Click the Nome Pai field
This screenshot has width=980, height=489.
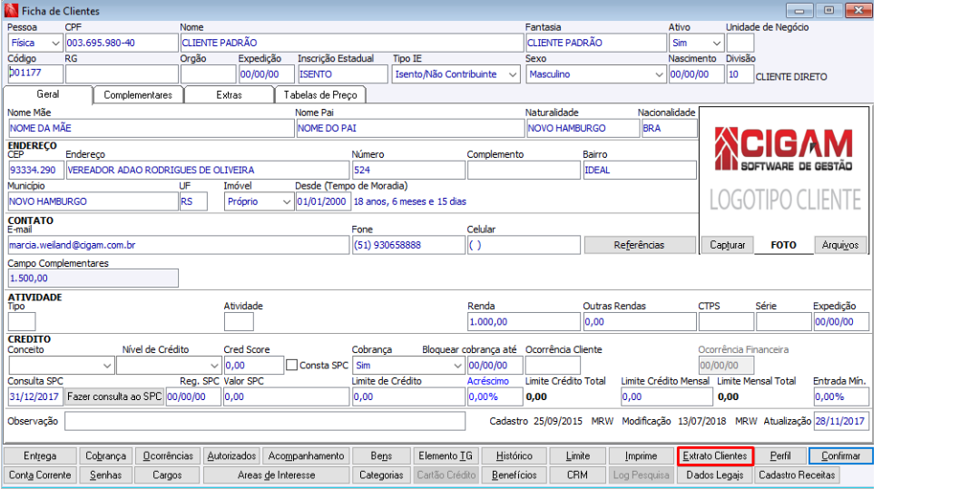coord(408,128)
